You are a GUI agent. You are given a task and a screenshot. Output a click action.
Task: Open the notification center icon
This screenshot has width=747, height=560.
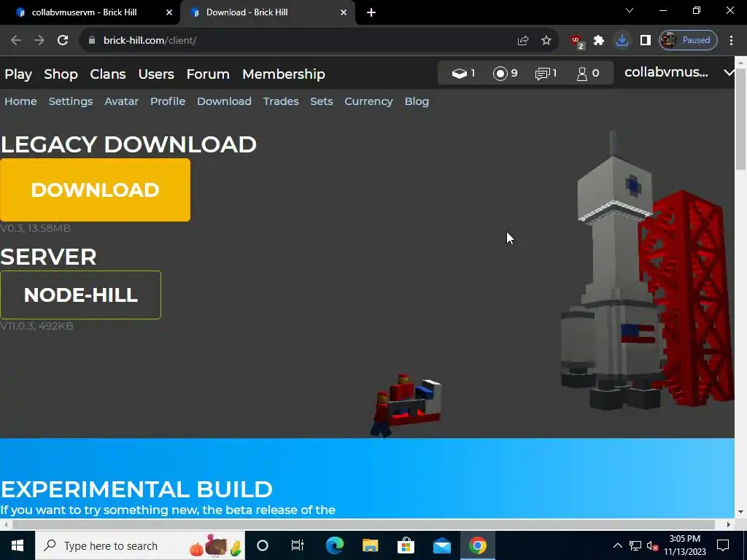click(x=723, y=545)
